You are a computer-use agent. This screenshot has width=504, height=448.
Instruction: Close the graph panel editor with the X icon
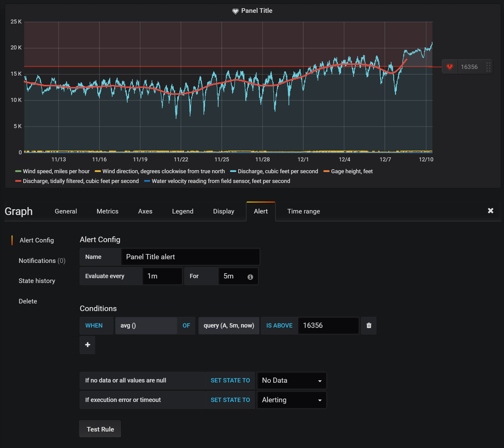(491, 210)
